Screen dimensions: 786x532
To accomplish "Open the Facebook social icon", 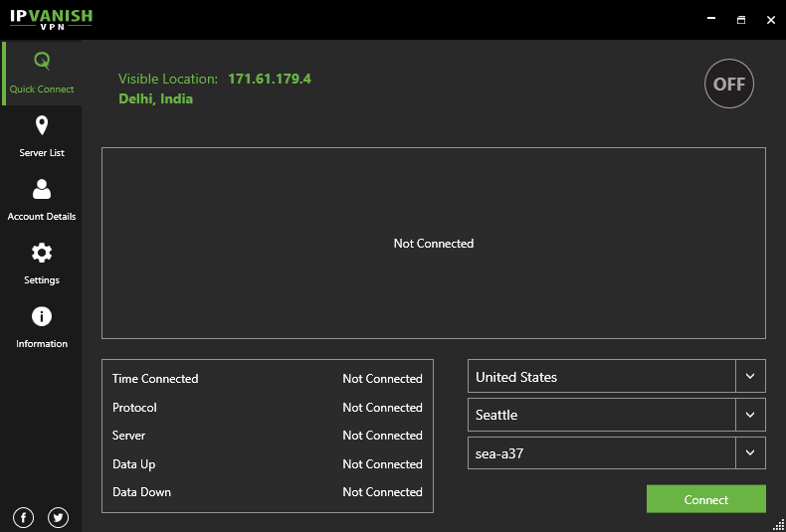I will click(x=24, y=517).
